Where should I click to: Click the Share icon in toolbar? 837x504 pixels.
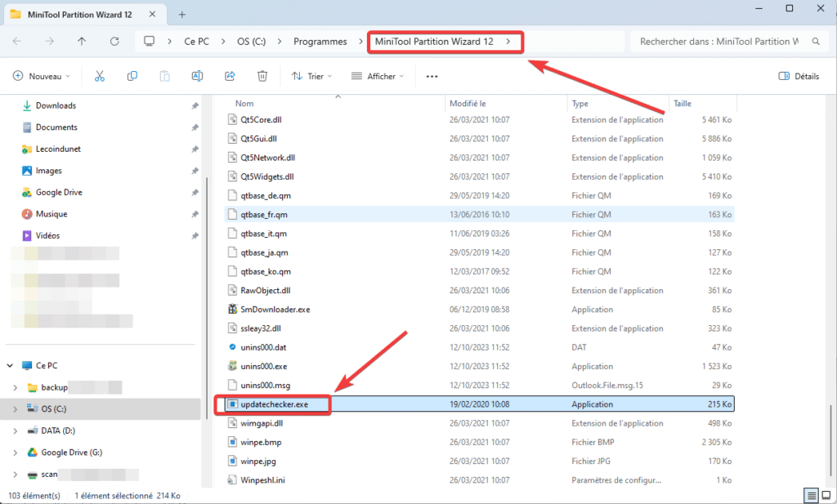tap(230, 76)
